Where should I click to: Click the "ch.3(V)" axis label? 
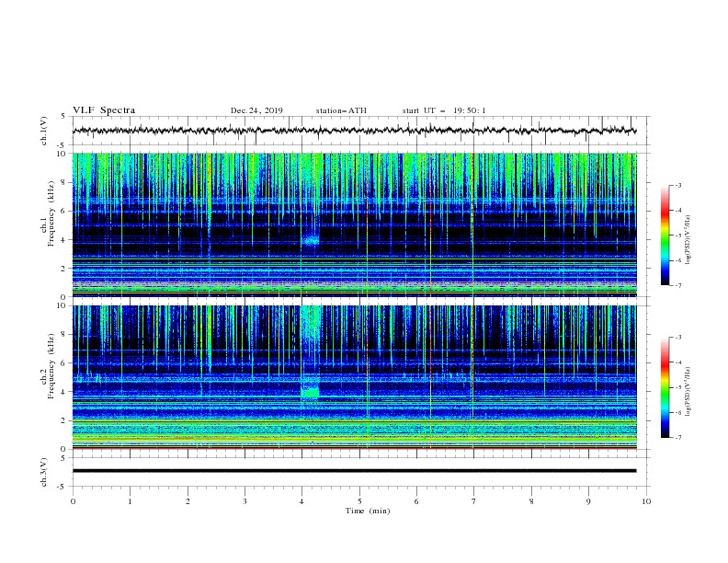(44, 473)
